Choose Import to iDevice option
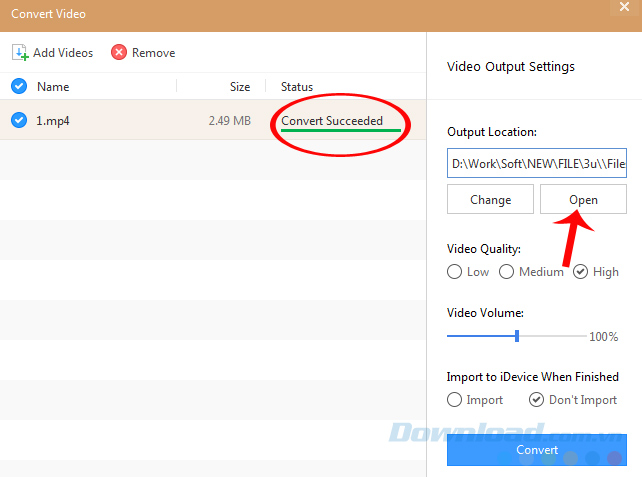642x477 pixels. (455, 400)
